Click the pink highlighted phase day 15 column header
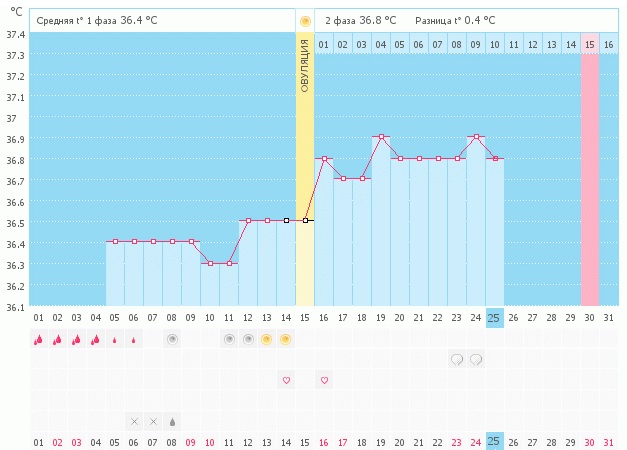Image resolution: width=627 pixels, height=450 pixels. point(590,45)
